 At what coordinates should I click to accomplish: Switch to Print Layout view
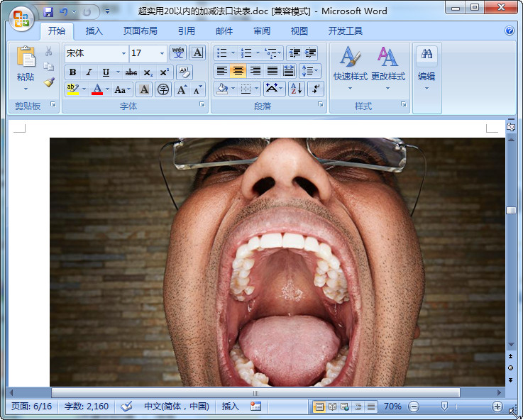click(319, 407)
